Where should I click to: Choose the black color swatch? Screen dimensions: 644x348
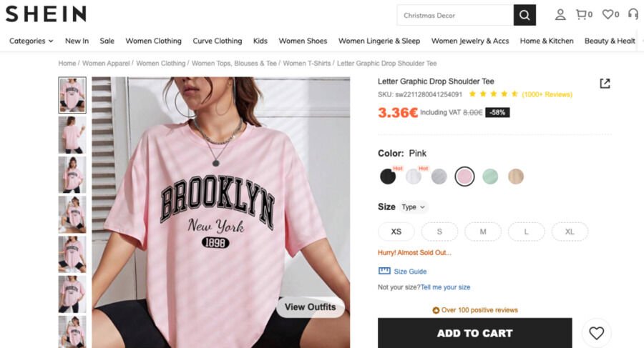pos(388,177)
